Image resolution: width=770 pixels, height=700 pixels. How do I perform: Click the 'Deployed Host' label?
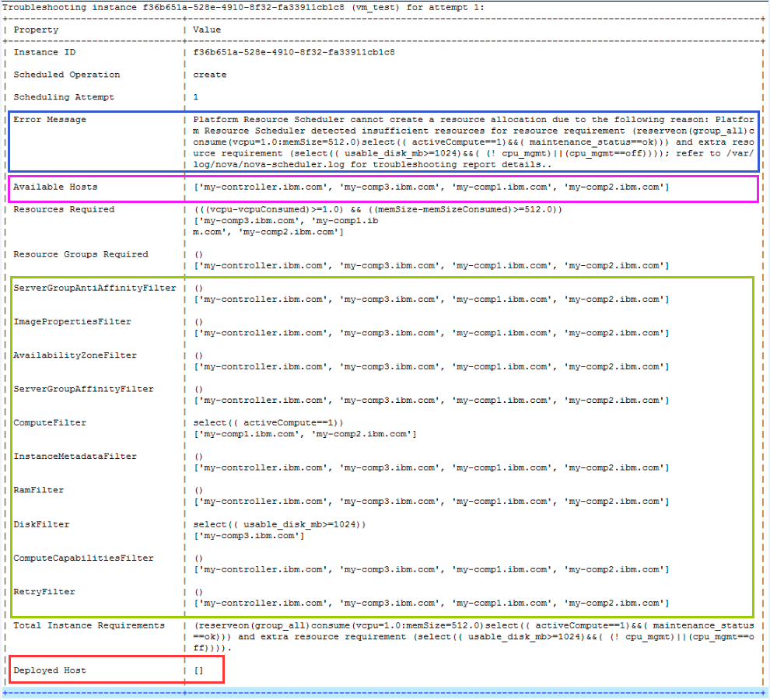click(50, 670)
